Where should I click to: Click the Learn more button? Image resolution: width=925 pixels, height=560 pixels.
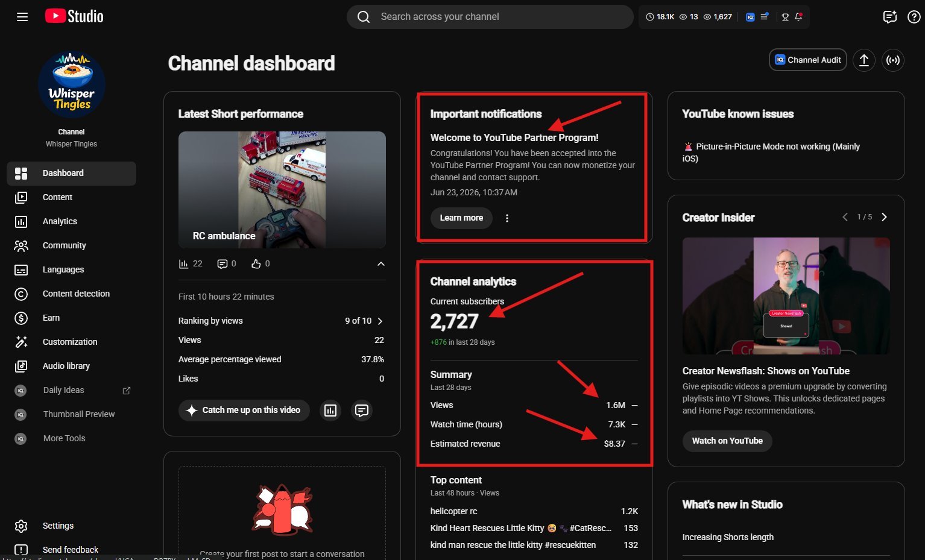click(461, 218)
